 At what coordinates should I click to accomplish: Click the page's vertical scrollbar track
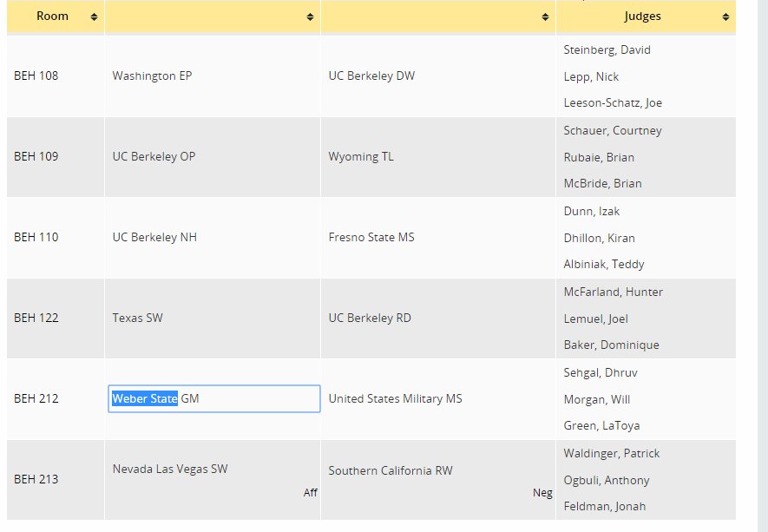pos(763,266)
